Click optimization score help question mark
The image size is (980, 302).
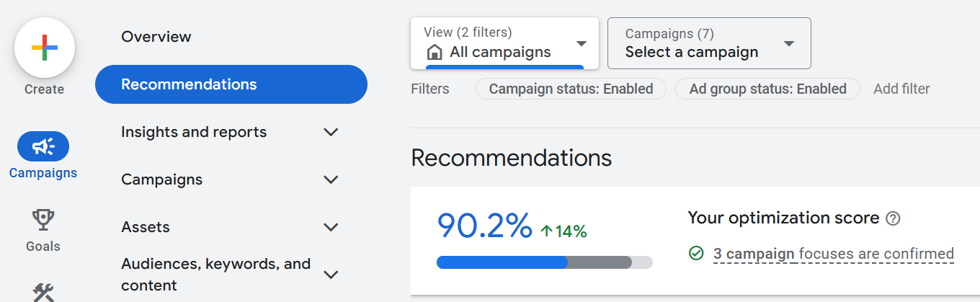893,218
